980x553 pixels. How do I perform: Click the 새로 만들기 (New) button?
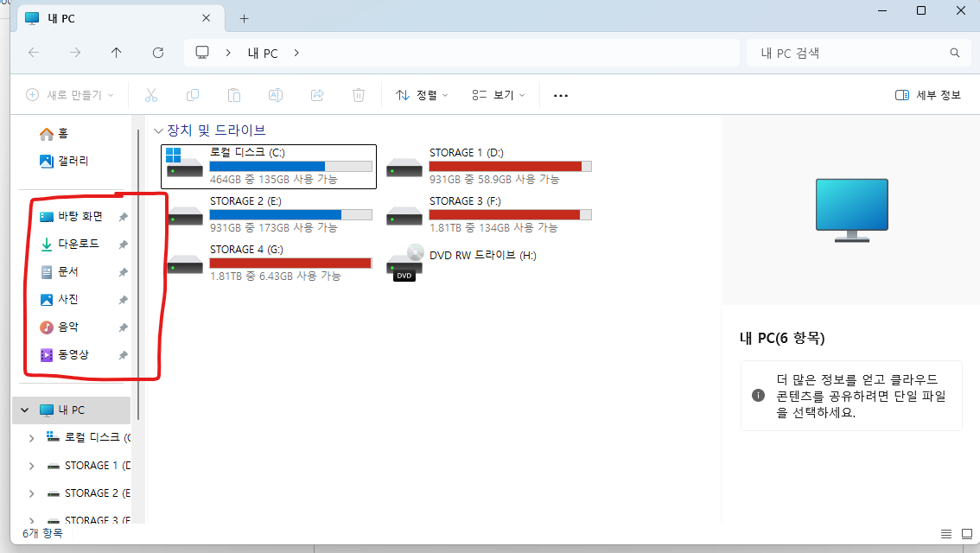tap(69, 95)
